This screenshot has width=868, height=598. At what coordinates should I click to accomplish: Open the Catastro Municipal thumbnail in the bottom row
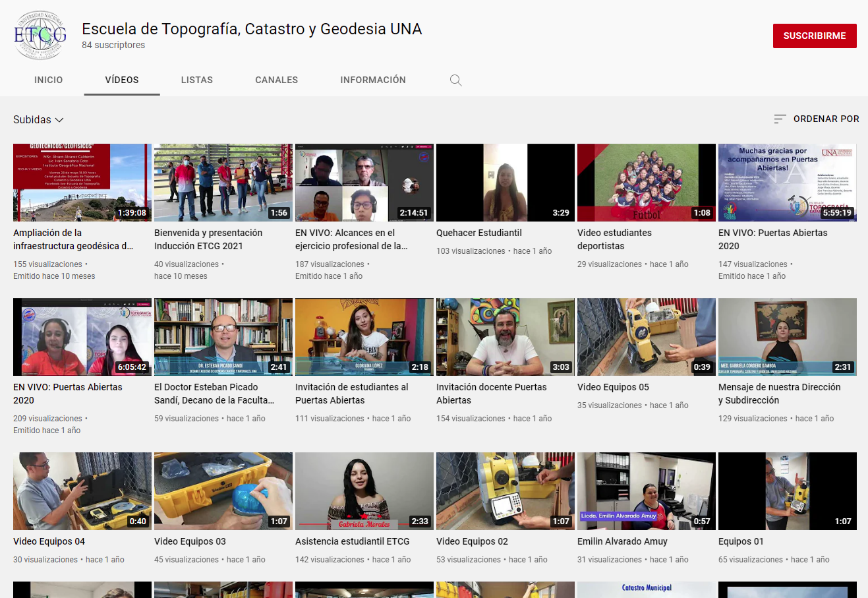647,589
